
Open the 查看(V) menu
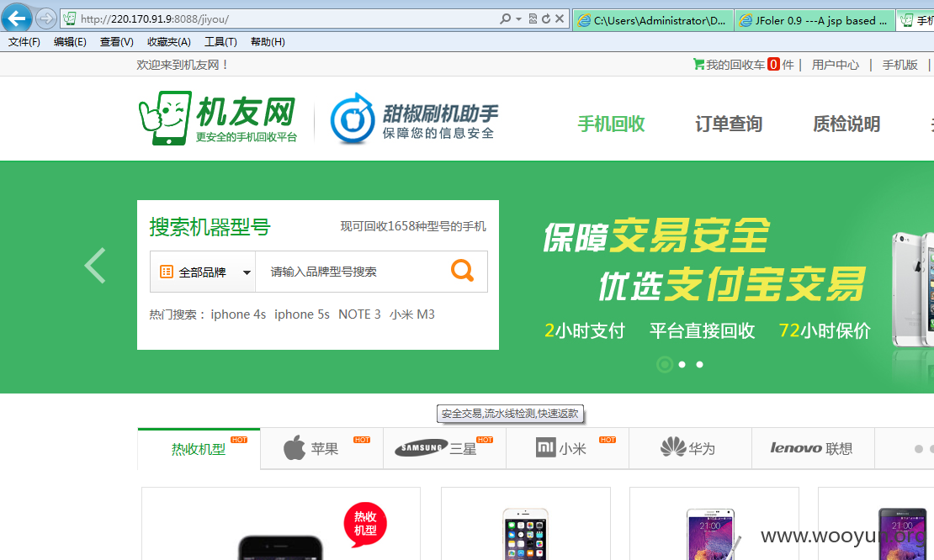pyautogui.click(x=117, y=42)
